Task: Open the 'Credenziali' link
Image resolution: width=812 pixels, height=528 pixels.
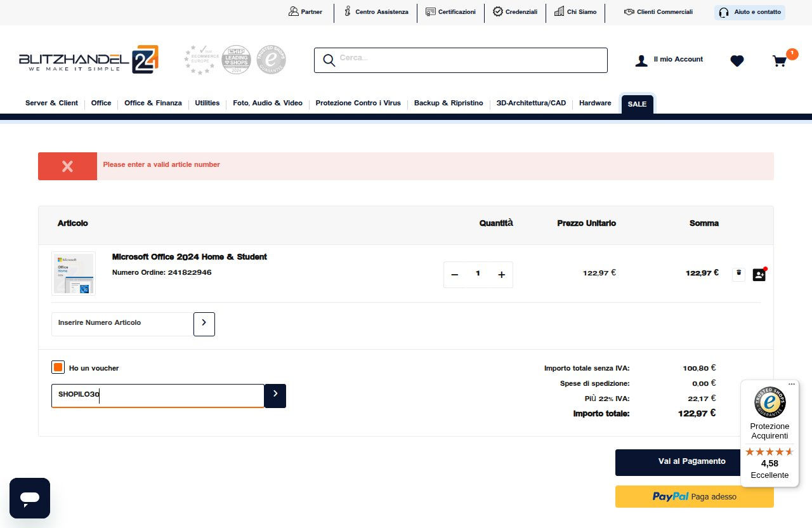Action: point(521,12)
